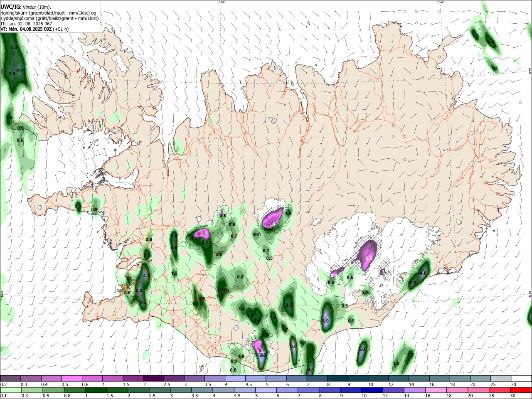Click the 2.9 rainfall value on the map
The width and height of the screenshot is (532, 399).
click(19, 71)
